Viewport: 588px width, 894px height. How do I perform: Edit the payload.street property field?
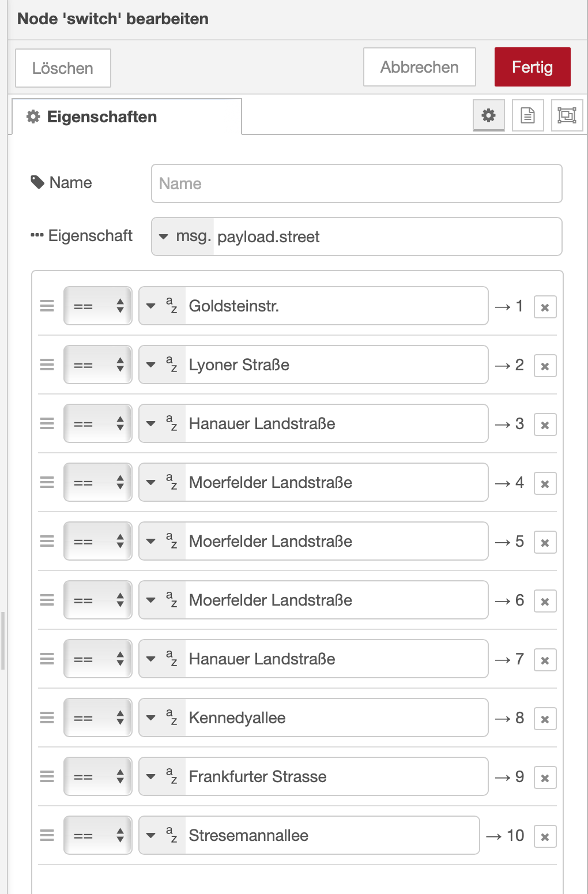[386, 236]
